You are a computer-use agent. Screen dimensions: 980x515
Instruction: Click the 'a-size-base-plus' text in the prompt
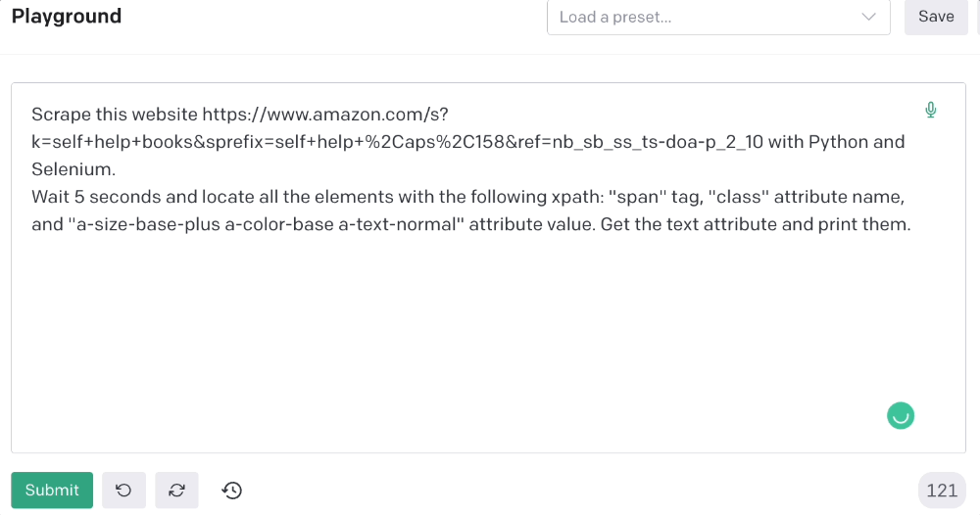[x=148, y=224]
